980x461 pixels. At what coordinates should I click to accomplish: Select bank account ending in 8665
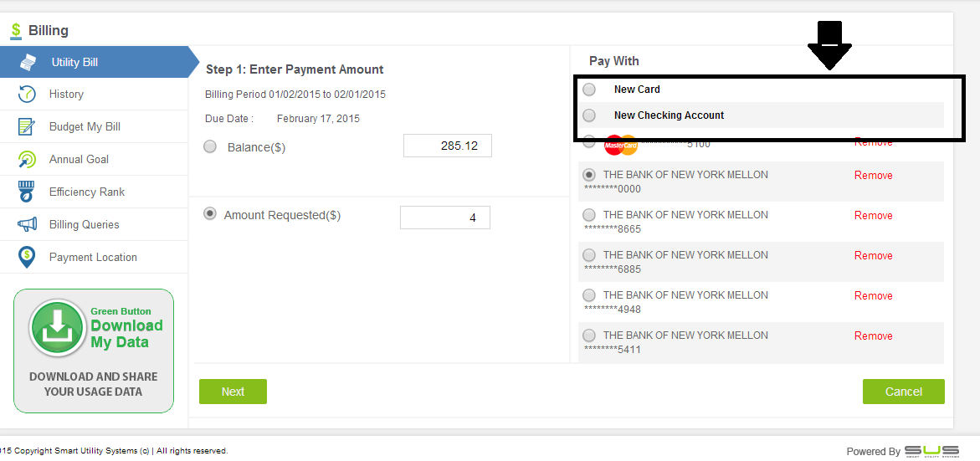[x=589, y=215]
